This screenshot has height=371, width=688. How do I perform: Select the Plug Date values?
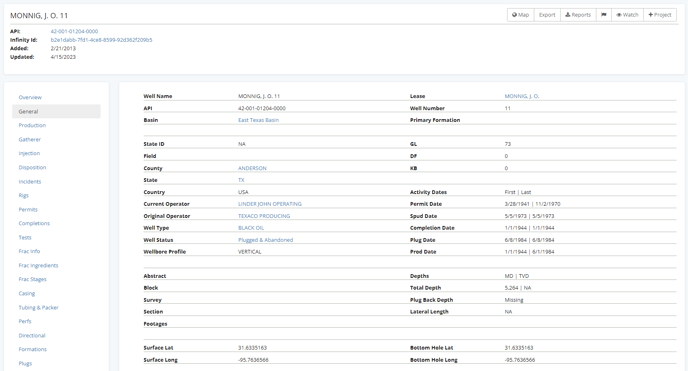(x=529, y=240)
